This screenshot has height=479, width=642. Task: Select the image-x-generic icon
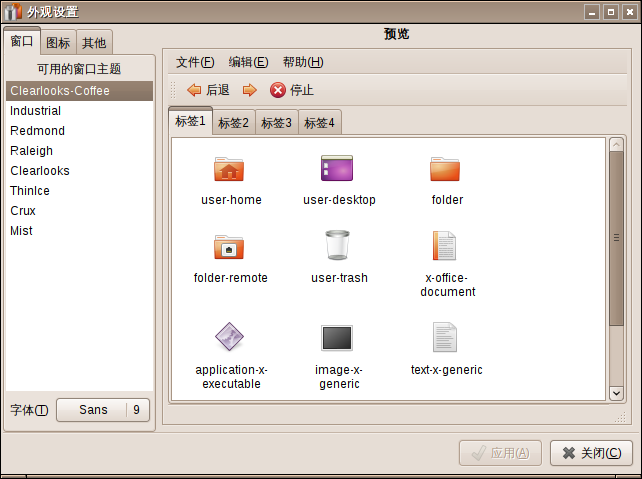(x=337, y=338)
